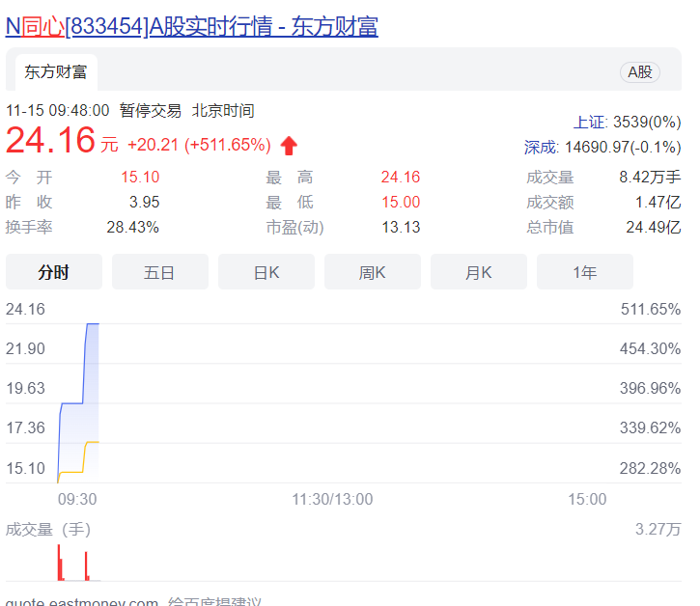Open the N同心 A股实时行情 title link
This screenshot has width=700, height=606.
tap(191, 26)
